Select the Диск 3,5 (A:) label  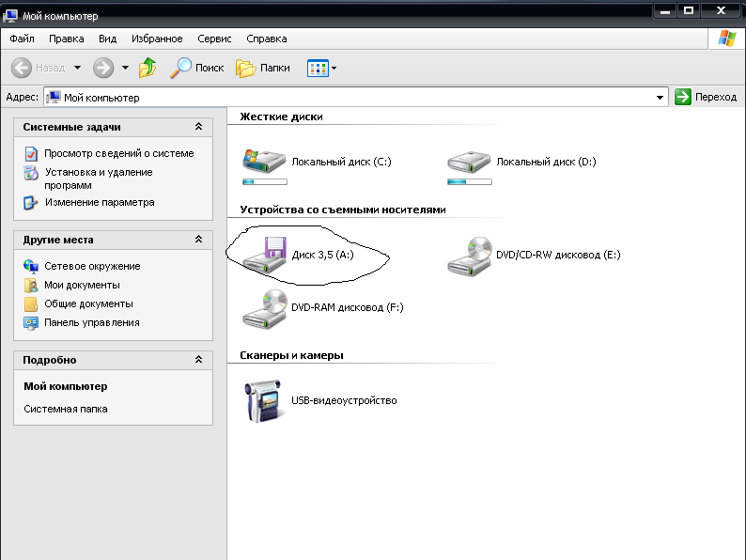tap(322, 255)
